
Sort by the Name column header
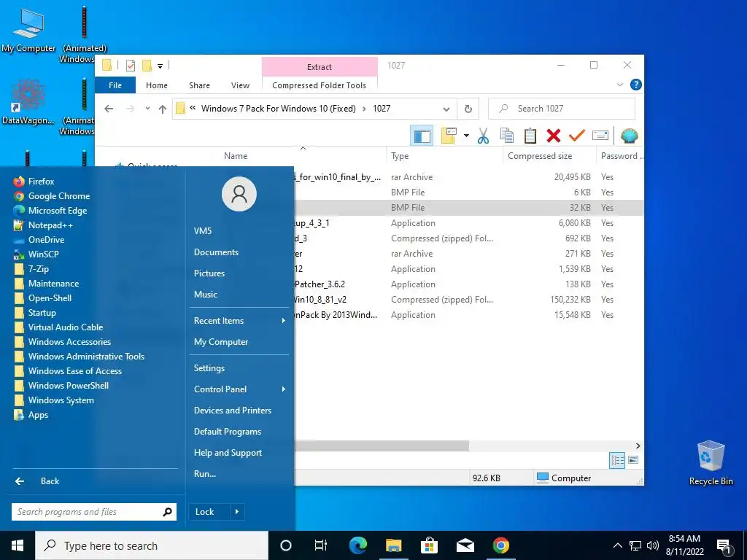[236, 156]
